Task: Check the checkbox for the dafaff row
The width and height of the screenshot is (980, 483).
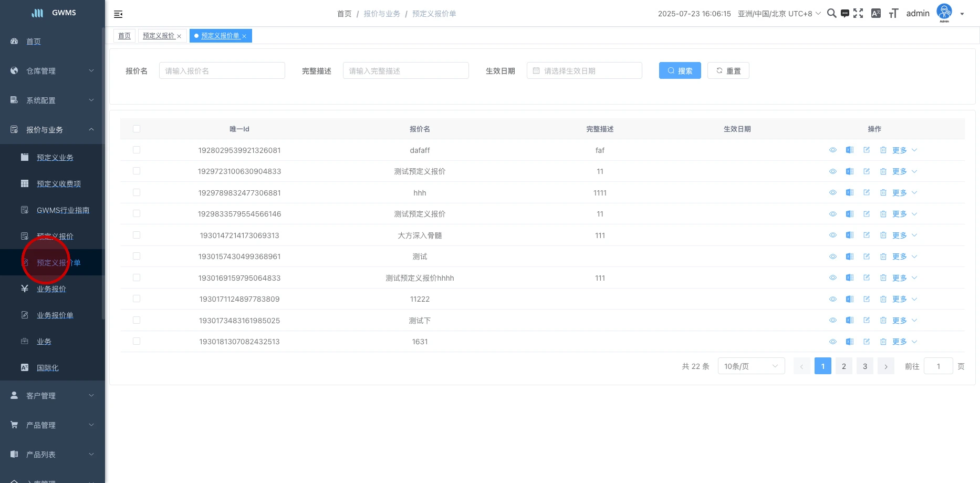Action: pyautogui.click(x=137, y=150)
